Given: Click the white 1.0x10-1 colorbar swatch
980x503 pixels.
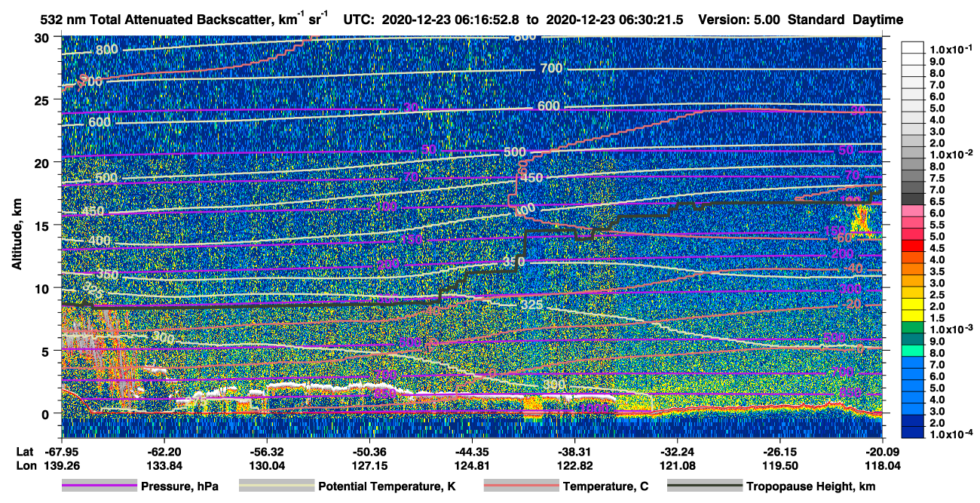Looking at the screenshot, I should 913,48.
